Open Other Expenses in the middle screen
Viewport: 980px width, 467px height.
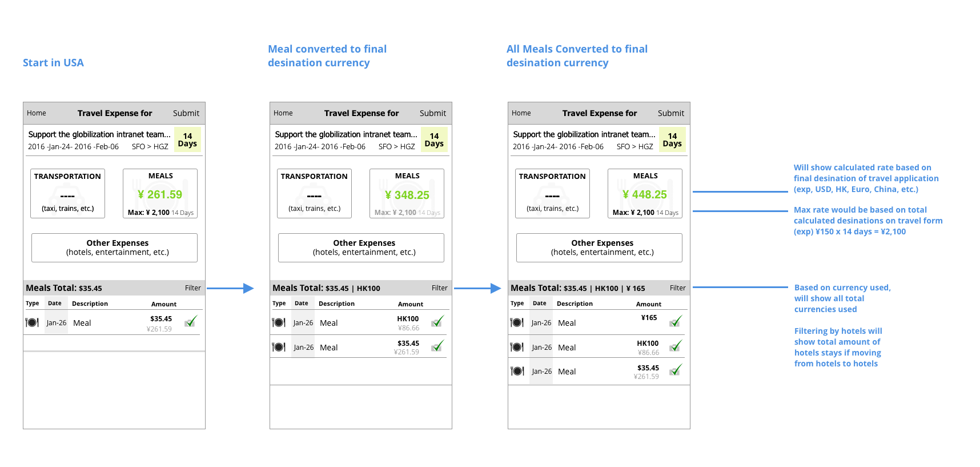pos(361,248)
